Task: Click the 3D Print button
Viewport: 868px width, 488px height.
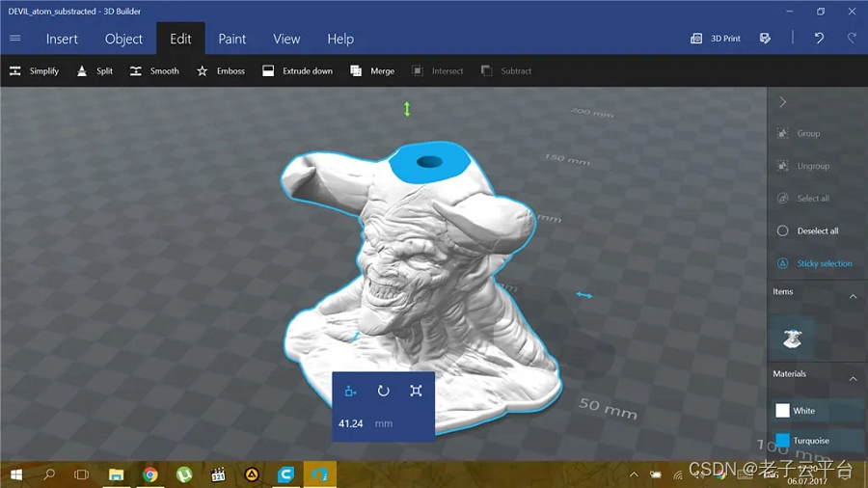Action: pos(716,39)
